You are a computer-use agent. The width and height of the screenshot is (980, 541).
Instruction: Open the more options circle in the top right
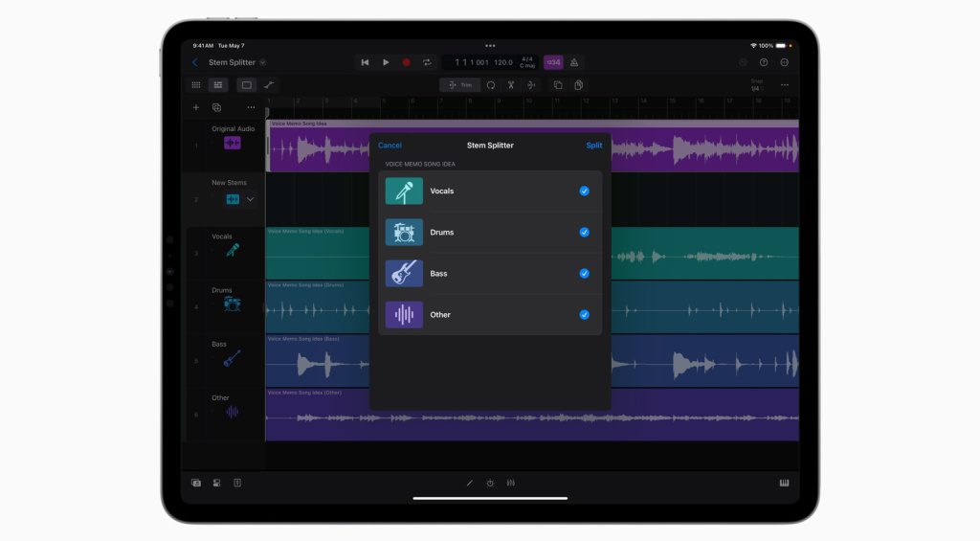[x=785, y=62]
